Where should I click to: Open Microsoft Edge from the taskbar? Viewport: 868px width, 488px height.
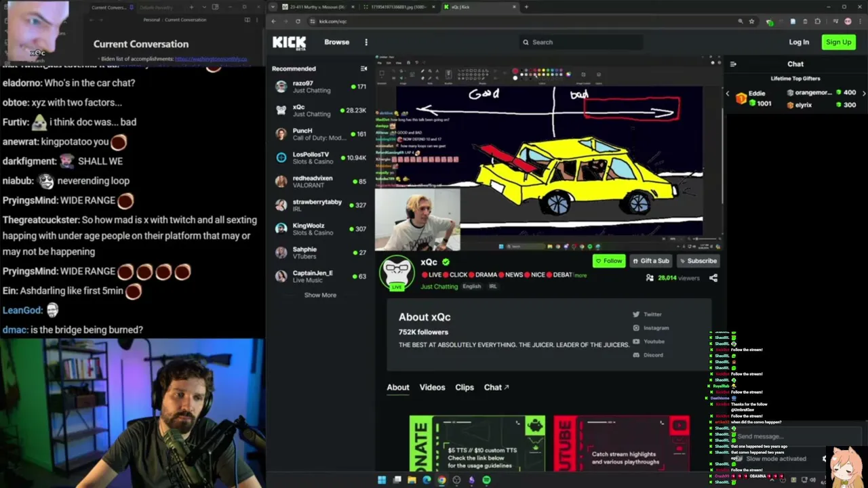point(427,480)
